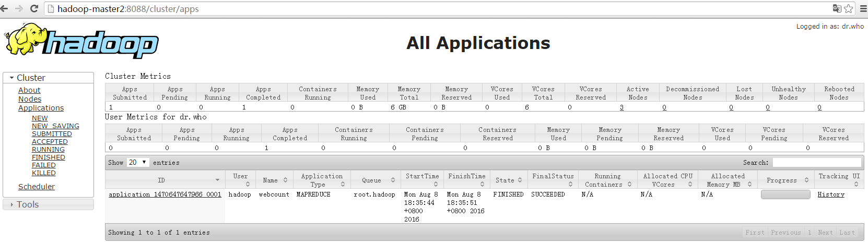This screenshot has width=868, height=244.
Task: Click the browser back arrow
Action: point(5,9)
